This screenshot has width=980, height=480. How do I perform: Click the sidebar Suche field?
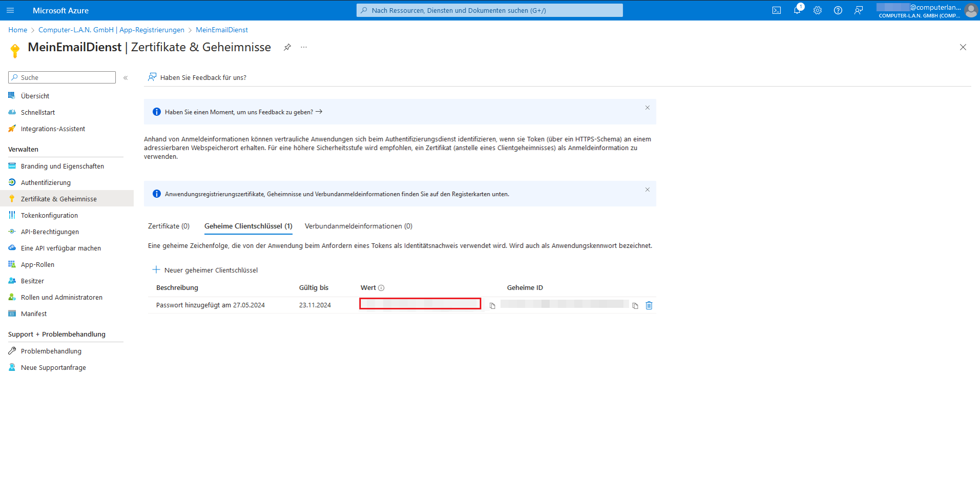coord(62,77)
